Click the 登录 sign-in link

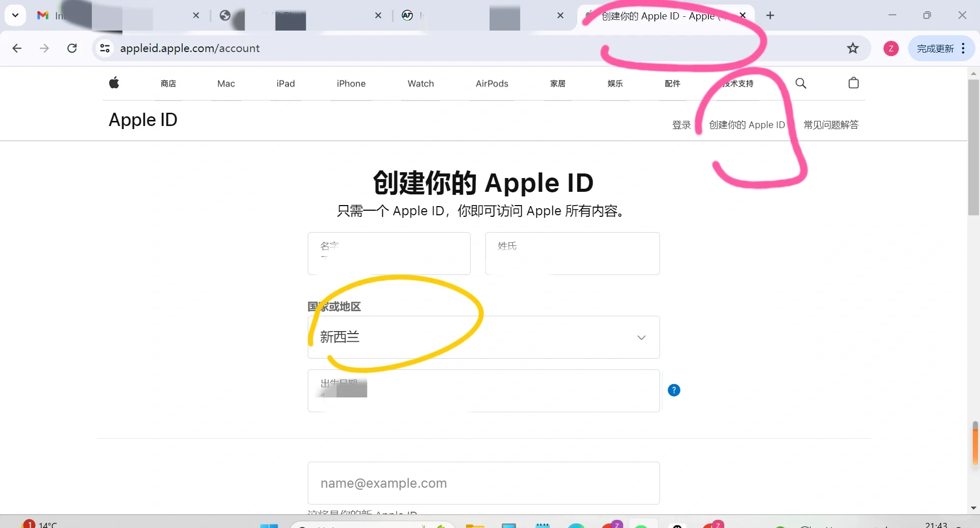tap(681, 124)
